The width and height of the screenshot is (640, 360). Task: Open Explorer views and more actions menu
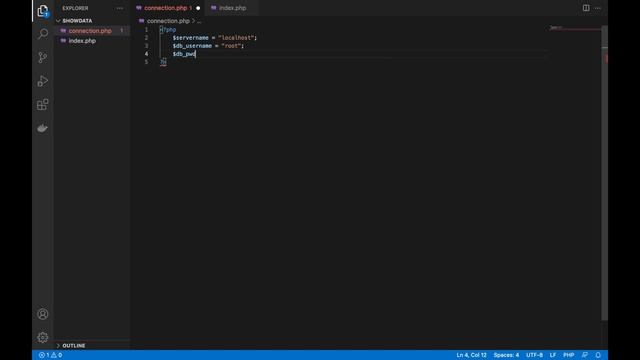(120, 8)
